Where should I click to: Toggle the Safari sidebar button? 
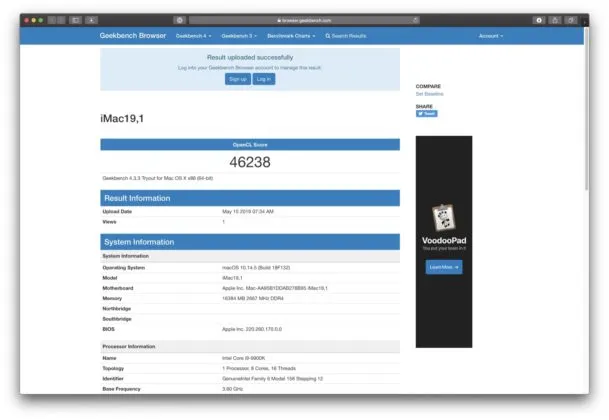tap(76, 20)
